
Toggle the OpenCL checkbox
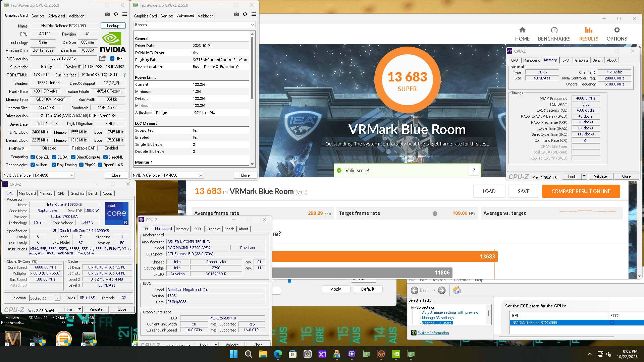(x=33, y=157)
